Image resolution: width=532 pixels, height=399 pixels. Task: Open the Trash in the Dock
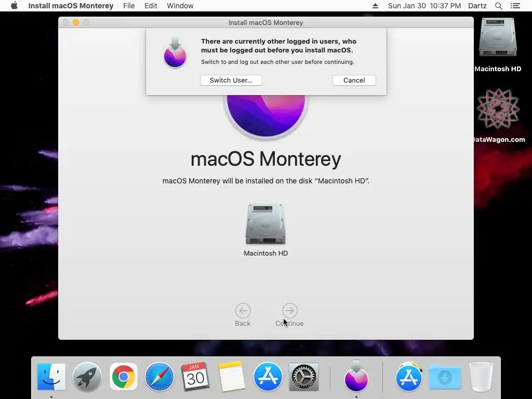click(481, 376)
